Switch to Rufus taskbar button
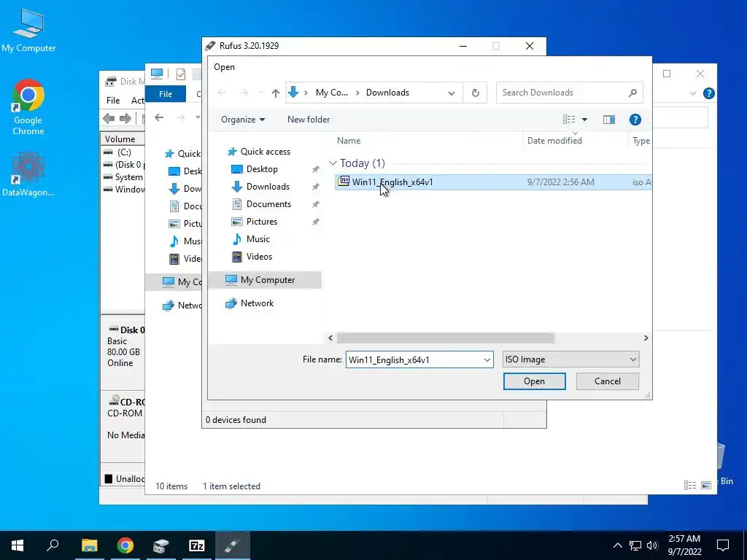The width and height of the screenshot is (747, 560). [233, 545]
